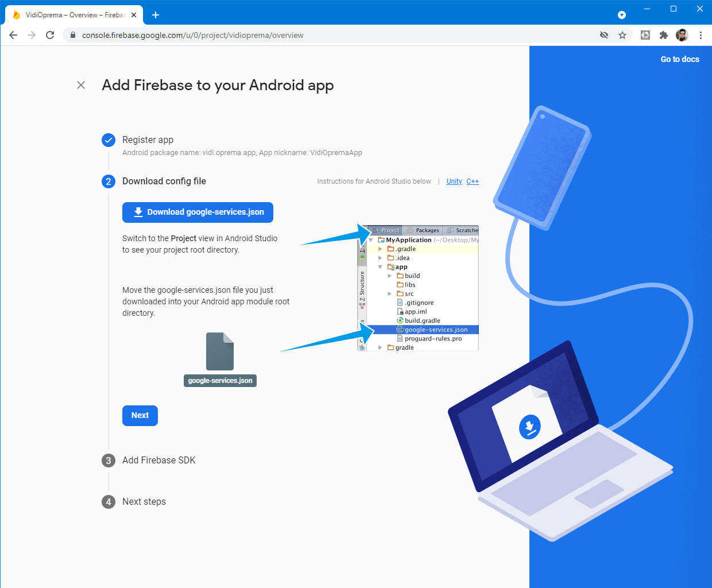The height and width of the screenshot is (588, 712).
Task: Click the user profile avatar
Action: pos(682,35)
